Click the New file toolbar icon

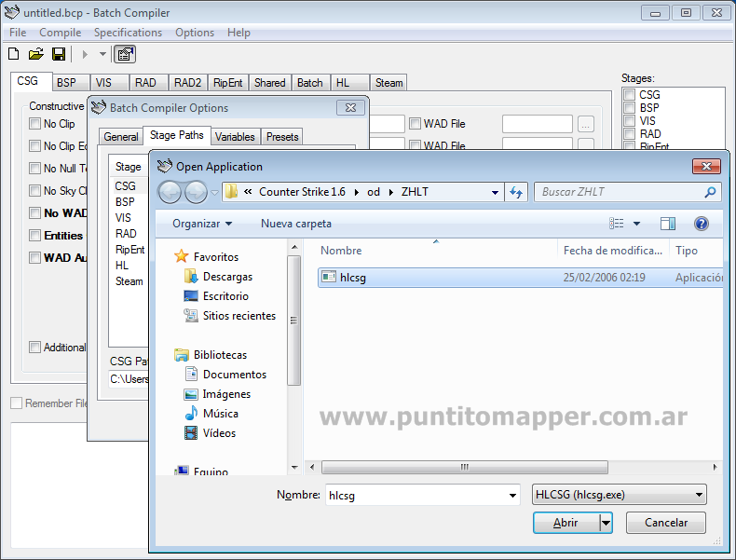[x=14, y=54]
